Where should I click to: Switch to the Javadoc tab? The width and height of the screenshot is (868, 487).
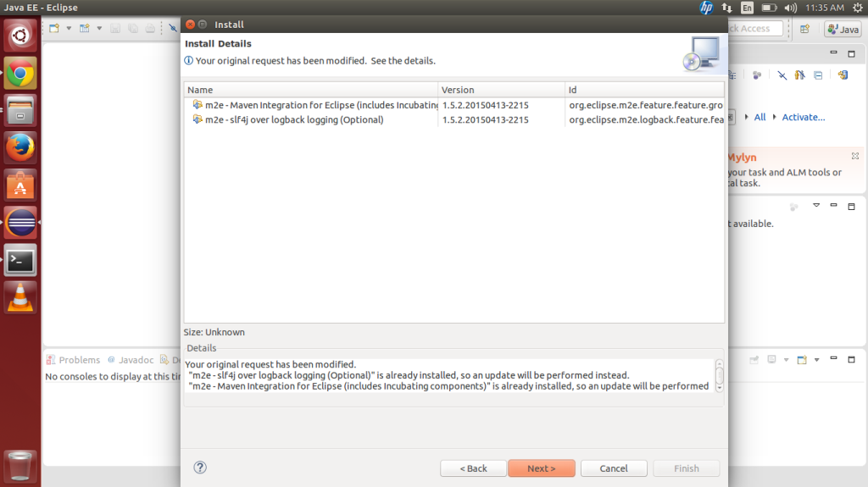[131, 360]
